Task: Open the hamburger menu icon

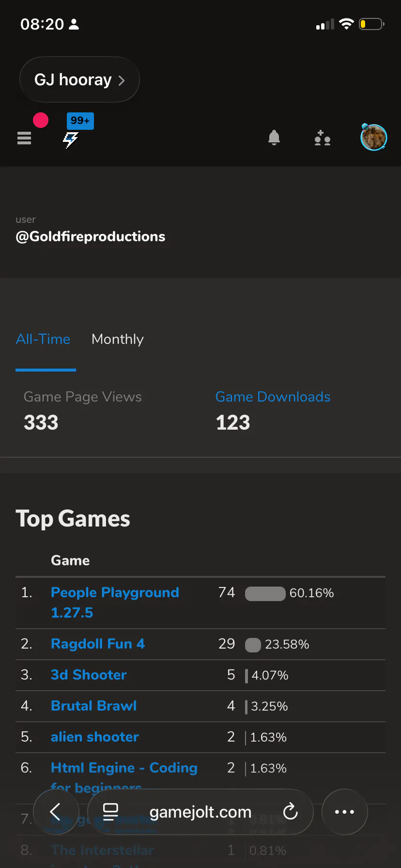Action: pyautogui.click(x=24, y=138)
